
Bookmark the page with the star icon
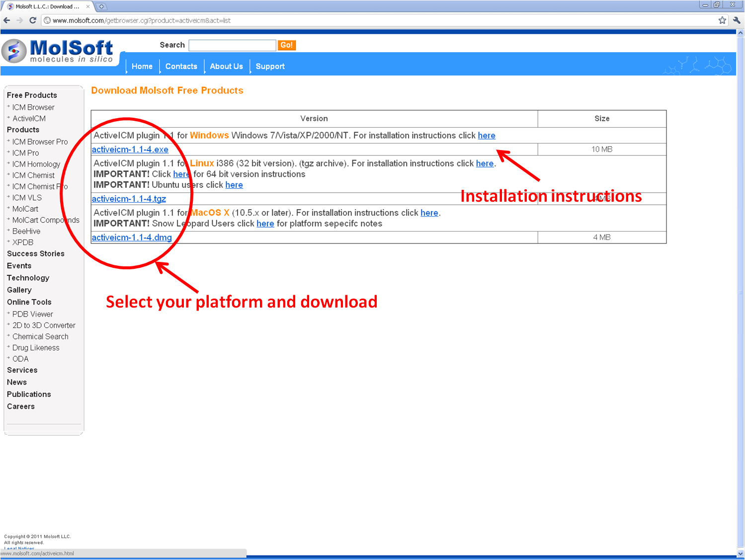click(722, 20)
